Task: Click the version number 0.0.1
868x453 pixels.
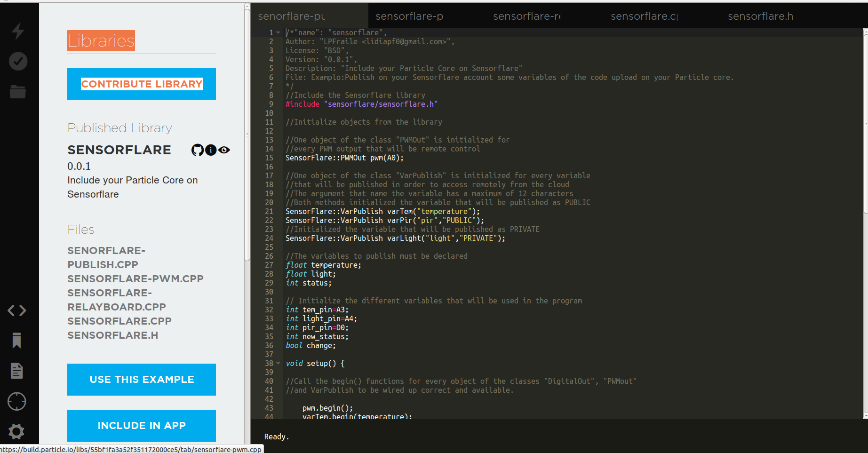Action: (x=79, y=167)
